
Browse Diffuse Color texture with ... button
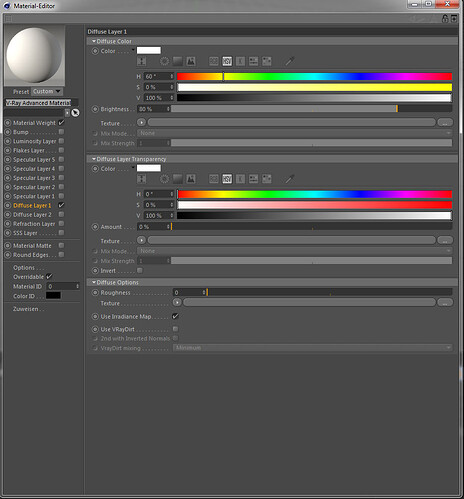(445, 123)
